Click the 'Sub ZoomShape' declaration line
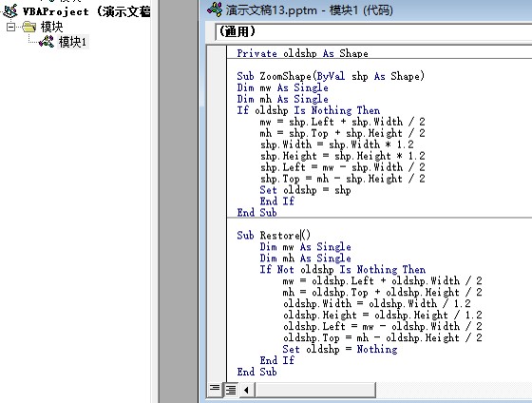 pyautogui.click(x=331, y=76)
